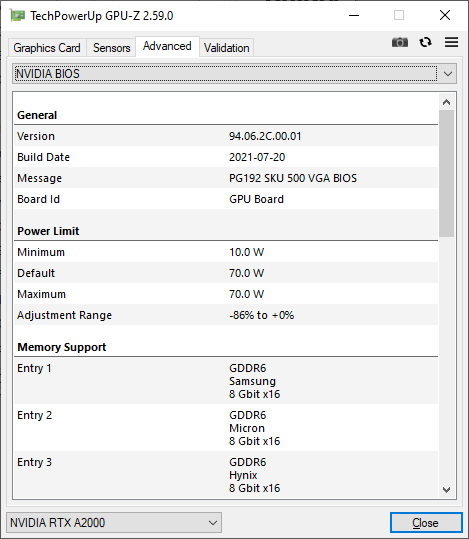This screenshot has height=539, width=469.
Task: Switch to the Graphics Card tab
Action: (47, 47)
